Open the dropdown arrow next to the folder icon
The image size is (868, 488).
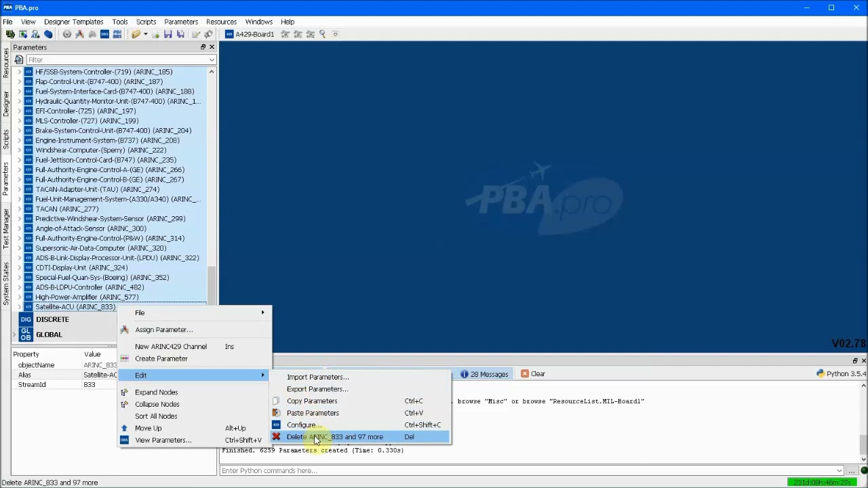145,34
